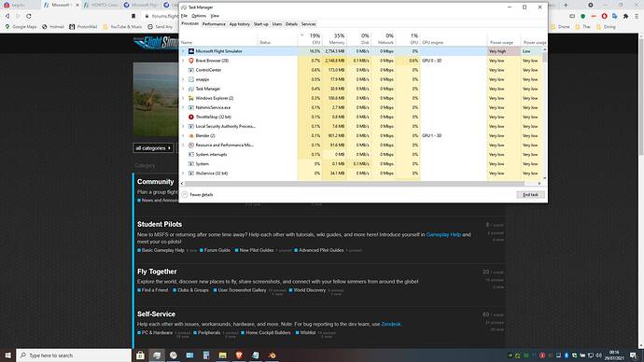
Task: Click the bookmark icon in Brave address bar
Action: point(133,16)
